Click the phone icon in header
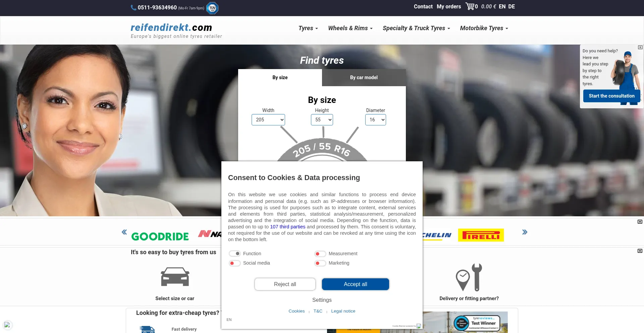This screenshot has width=644, height=333. (x=133, y=8)
